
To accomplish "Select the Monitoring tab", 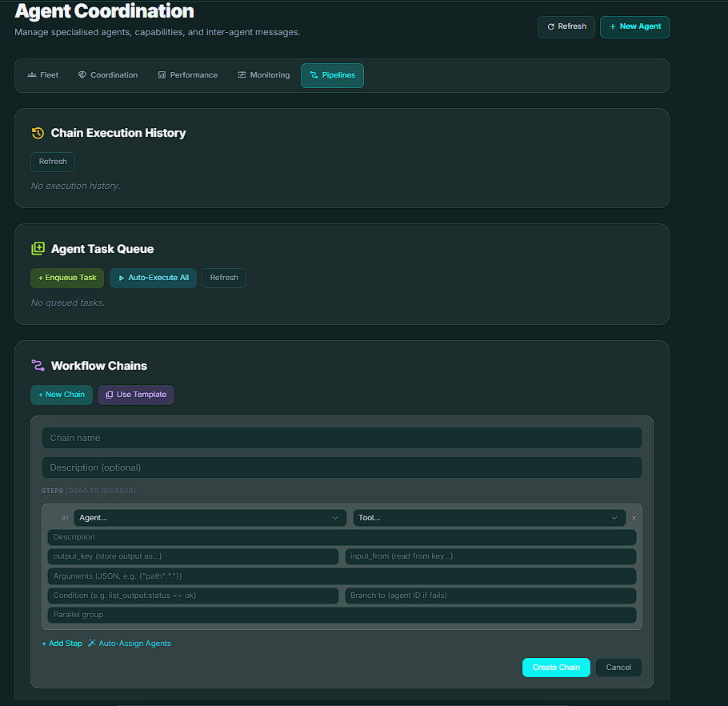I will point(264,75).
